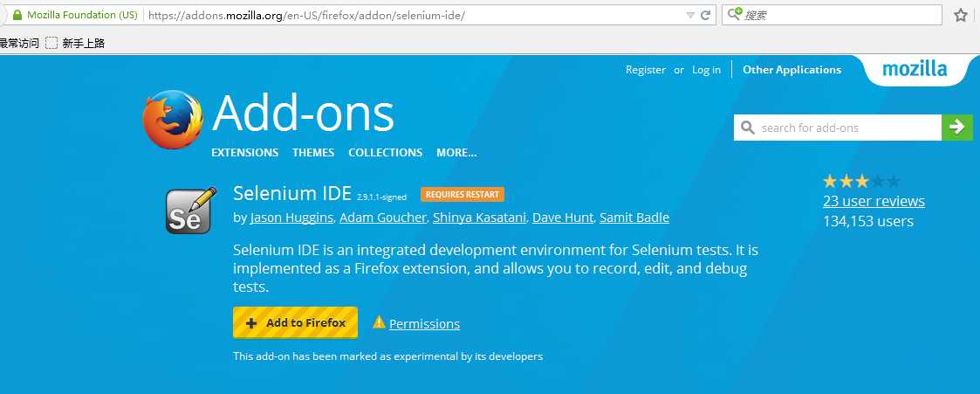Image resolution: width=980 pixels, height=394 pixels.
Task: Open the 最常访问 bookmarks folder
Action: click(x=19, y=43)
